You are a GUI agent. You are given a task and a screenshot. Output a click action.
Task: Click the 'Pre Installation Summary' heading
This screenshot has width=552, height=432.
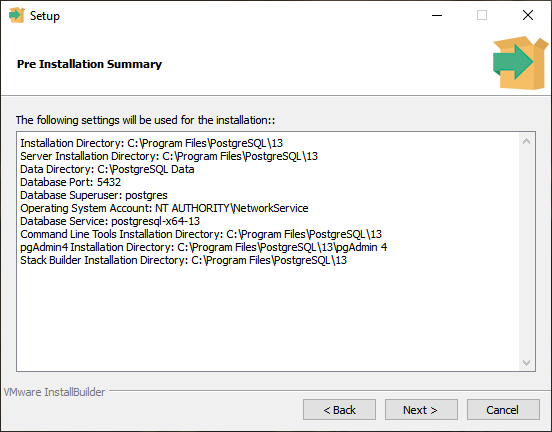coord(89,64)
